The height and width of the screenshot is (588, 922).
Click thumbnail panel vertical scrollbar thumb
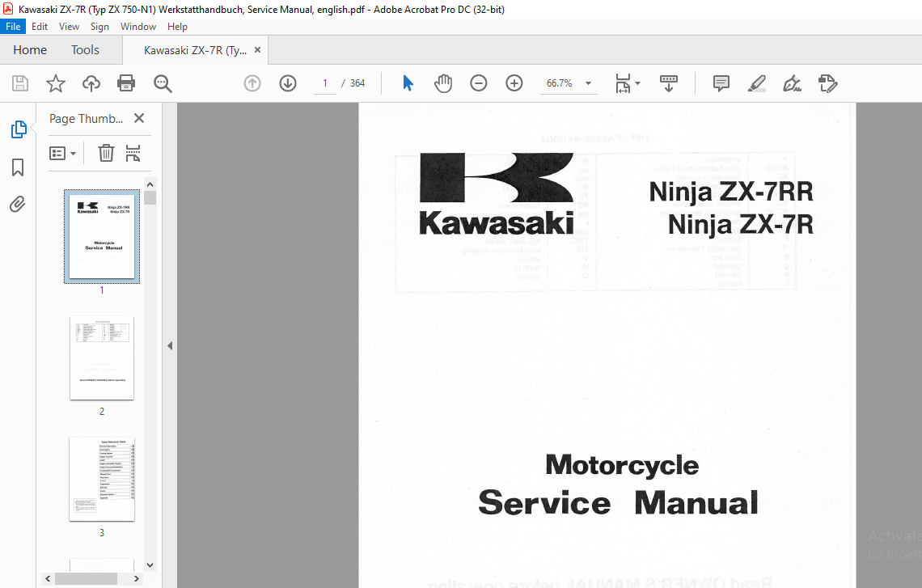coord(150,197)
